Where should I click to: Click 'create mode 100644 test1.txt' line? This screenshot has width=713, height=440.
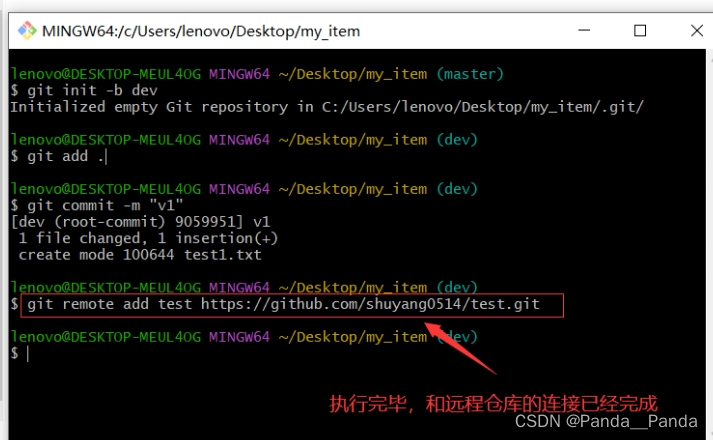[x=140, y=255]
